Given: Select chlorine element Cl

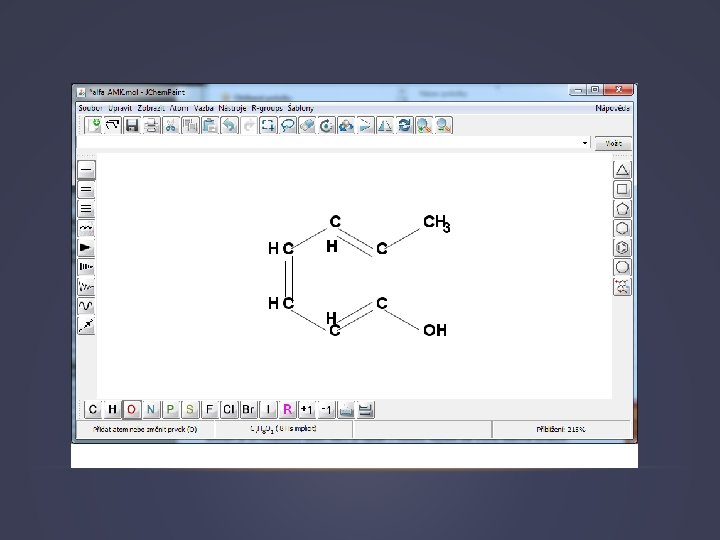Looking at the screenshot, I should coord(229,409).
